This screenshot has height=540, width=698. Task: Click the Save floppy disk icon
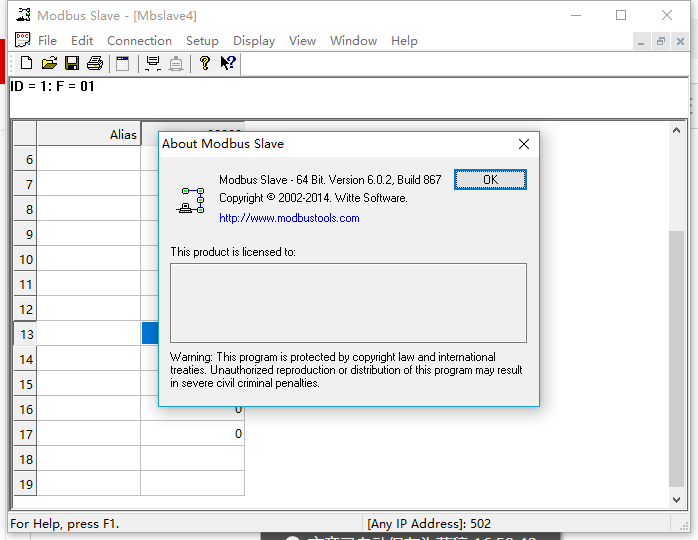[72, 63]
